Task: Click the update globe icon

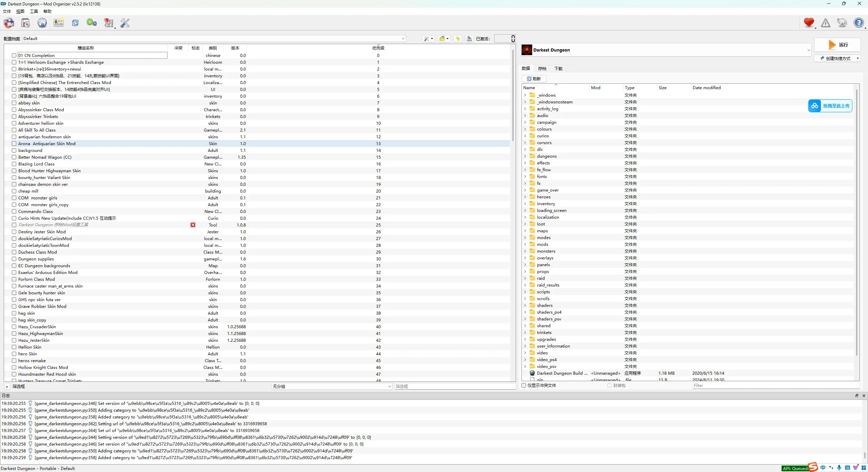Action: point(842,23)
